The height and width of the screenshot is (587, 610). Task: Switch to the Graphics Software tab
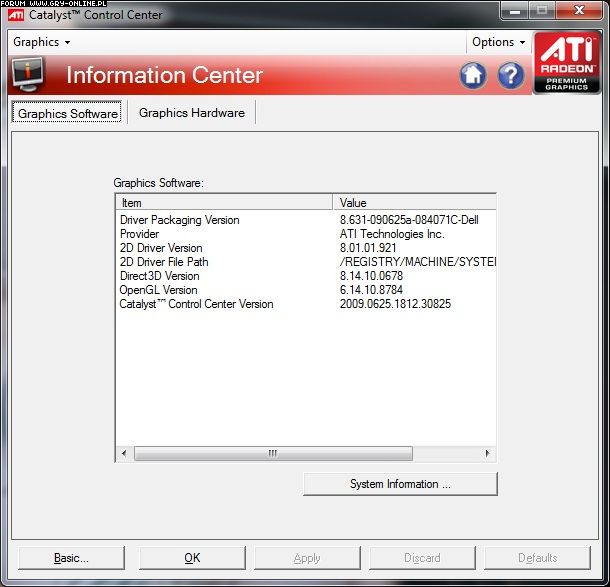[68, 113]
